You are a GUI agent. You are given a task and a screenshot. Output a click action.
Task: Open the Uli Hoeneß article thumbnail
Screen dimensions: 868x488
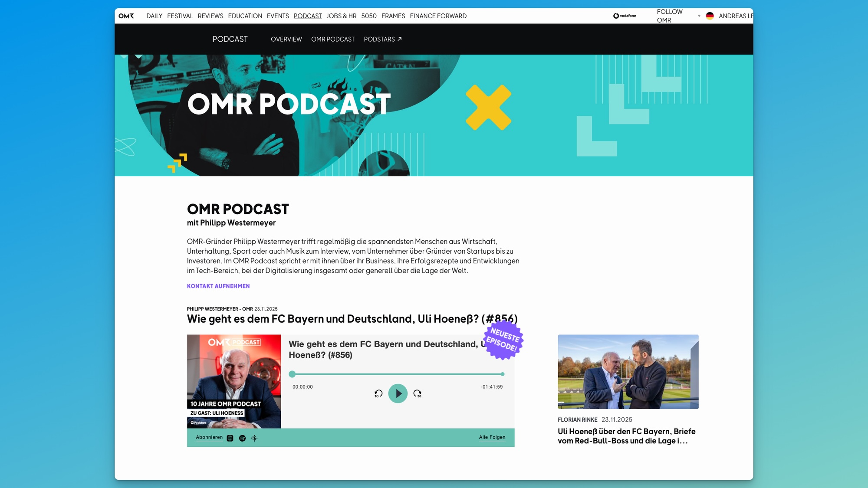click(x=628, y=371)
